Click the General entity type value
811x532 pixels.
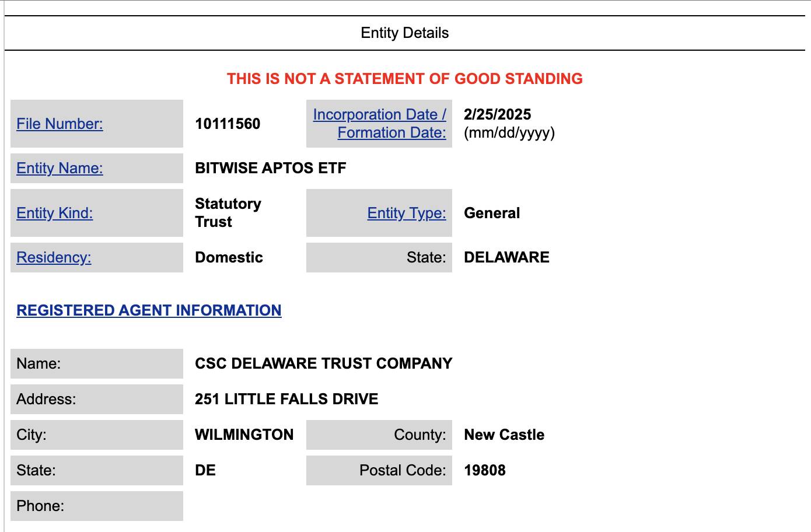click(492, 213)
